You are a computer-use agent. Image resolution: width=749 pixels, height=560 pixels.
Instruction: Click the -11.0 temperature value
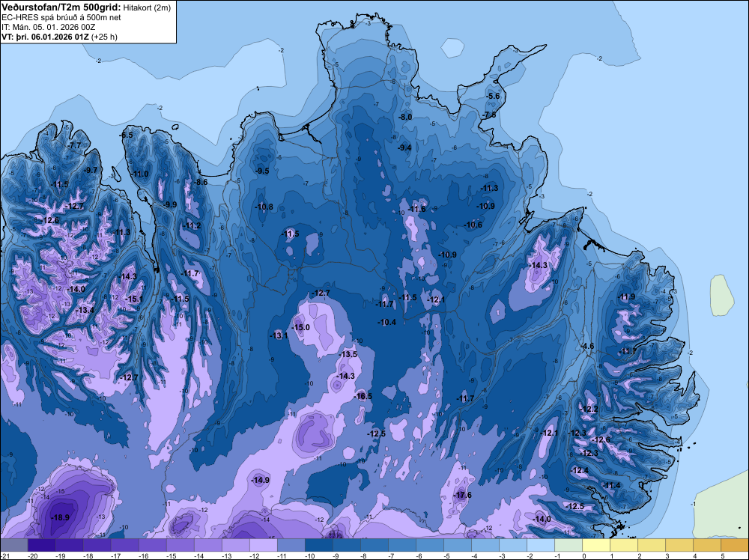click(139, 174)
